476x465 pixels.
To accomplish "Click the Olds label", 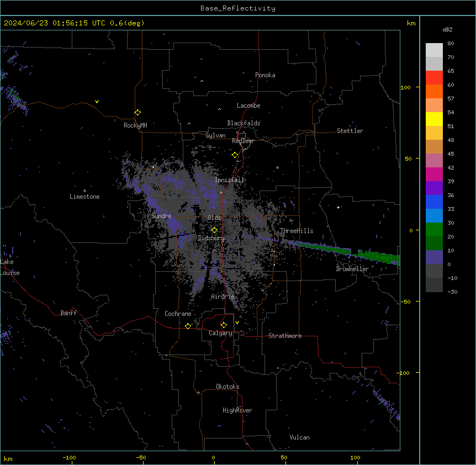I will pos(214,218).
